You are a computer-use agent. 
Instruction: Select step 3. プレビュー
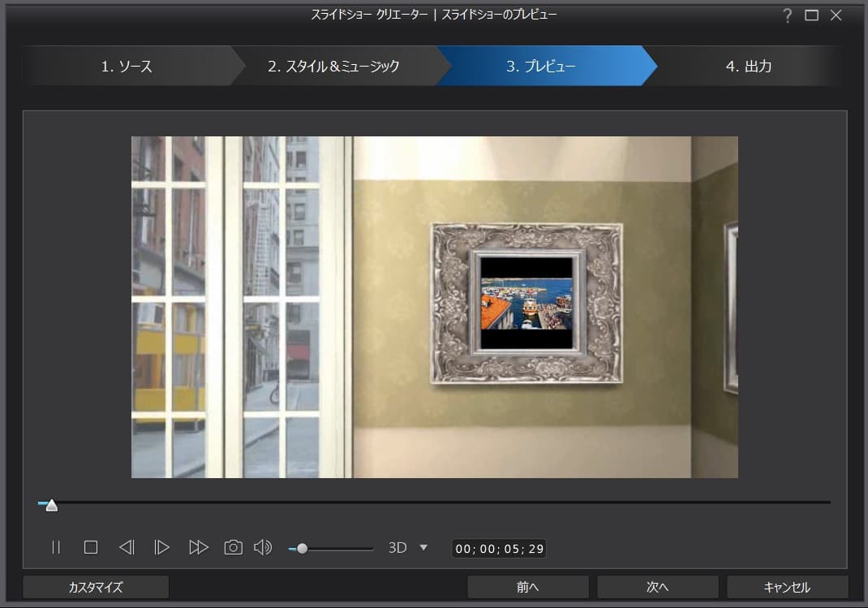click(x=541, y=66)
